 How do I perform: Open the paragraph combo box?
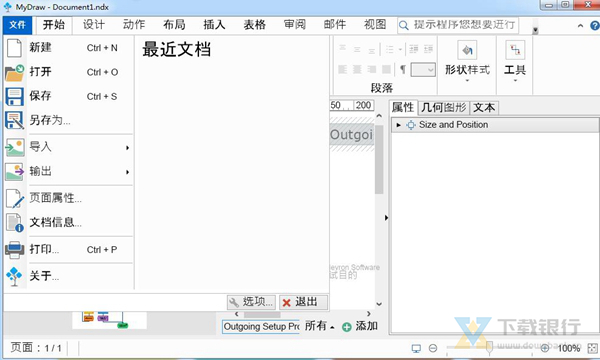click(423, 70)
